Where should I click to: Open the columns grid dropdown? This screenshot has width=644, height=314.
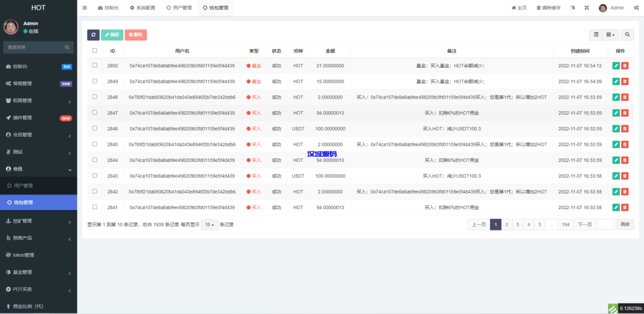tap(611, 35)
